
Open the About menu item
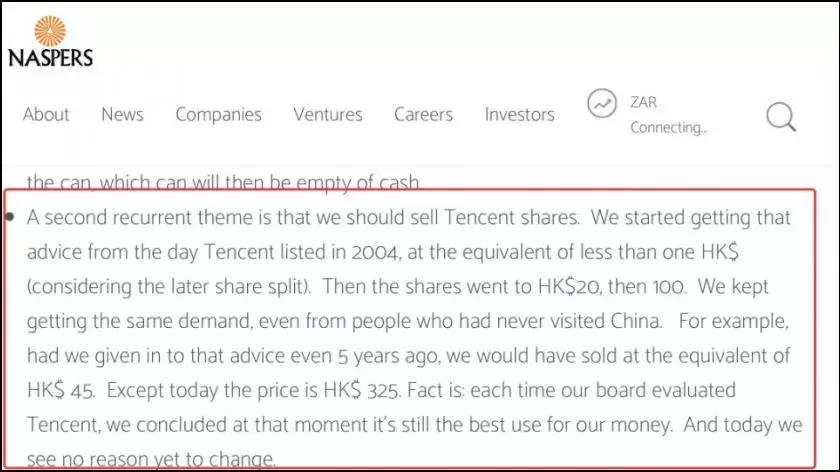(x=46, y=114)
